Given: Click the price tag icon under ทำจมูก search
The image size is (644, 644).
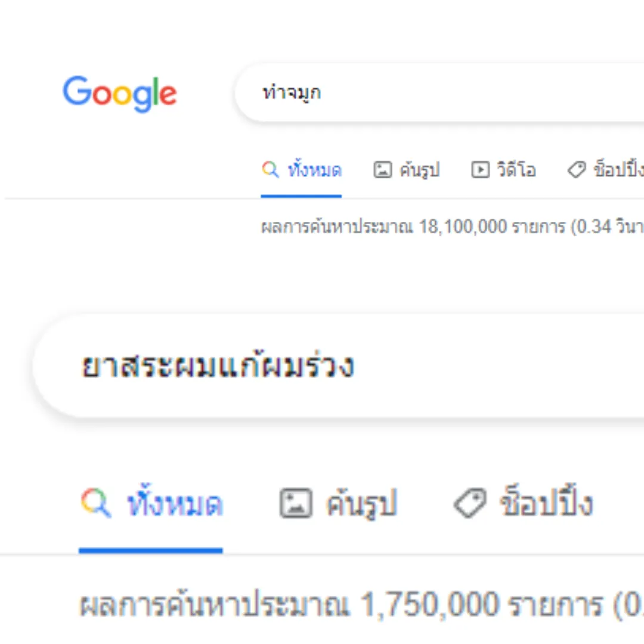Looking at the screenshot, I should (x=577, y=169).
